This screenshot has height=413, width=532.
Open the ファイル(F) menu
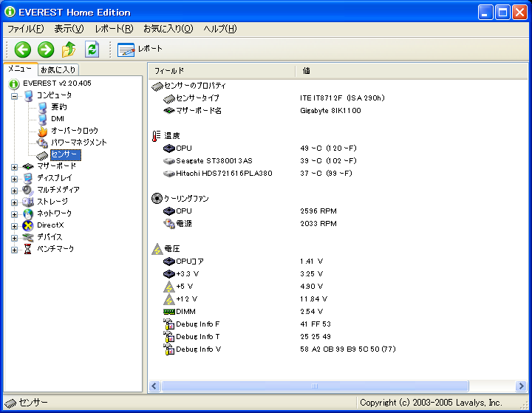pyautogui.click(x=25, y=29)
